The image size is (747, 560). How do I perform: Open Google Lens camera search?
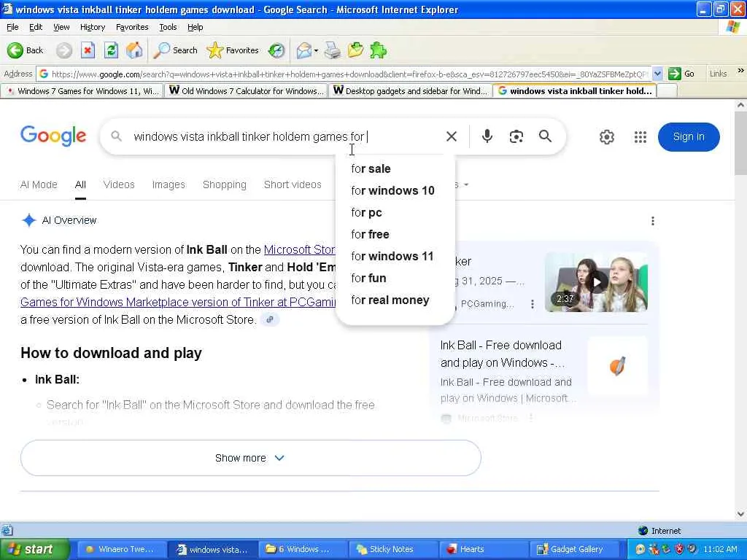coord(516,136)
